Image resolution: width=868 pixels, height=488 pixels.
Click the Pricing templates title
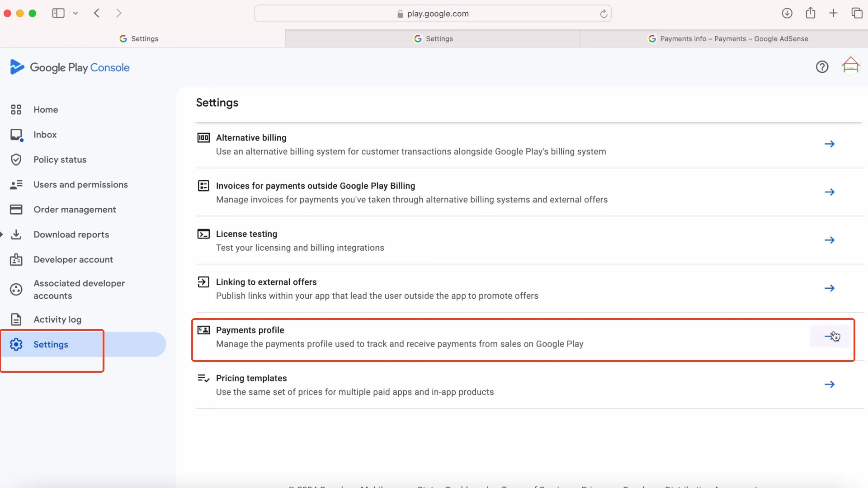pos(251,378)
